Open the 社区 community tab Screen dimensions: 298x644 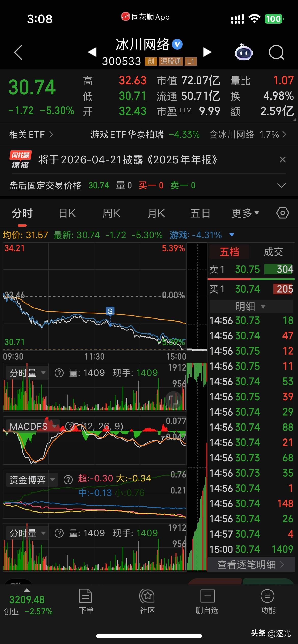147,602
